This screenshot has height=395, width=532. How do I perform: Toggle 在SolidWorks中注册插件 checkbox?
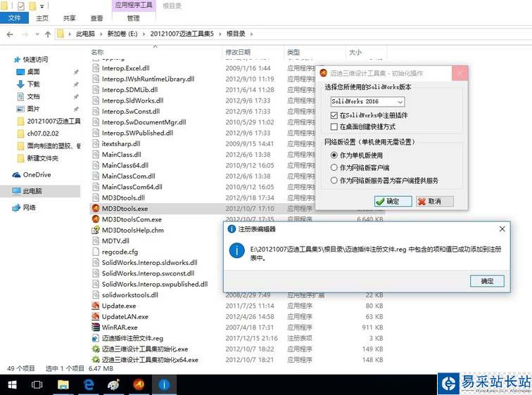click(x=334, y=115)
